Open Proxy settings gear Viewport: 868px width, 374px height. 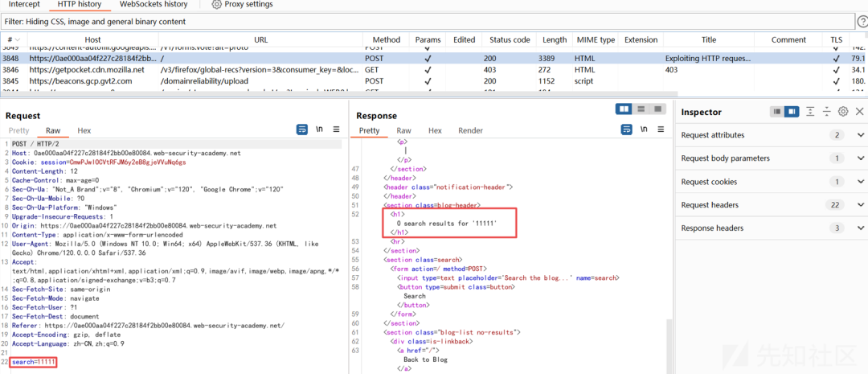click(x=216, y=5)
